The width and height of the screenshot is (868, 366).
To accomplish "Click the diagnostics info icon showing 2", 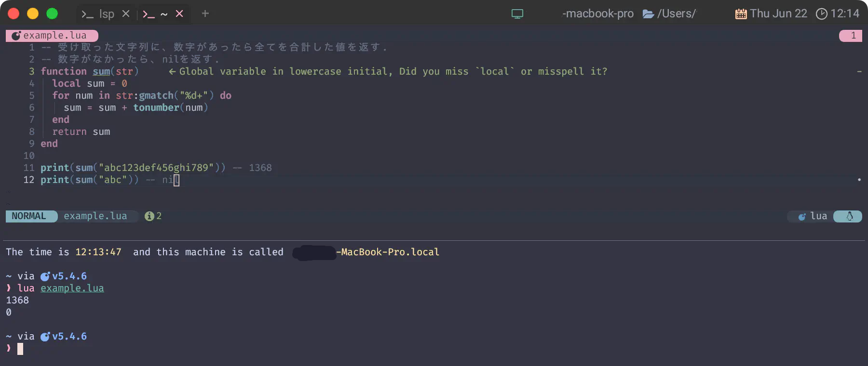I will [x=149, y=216].
